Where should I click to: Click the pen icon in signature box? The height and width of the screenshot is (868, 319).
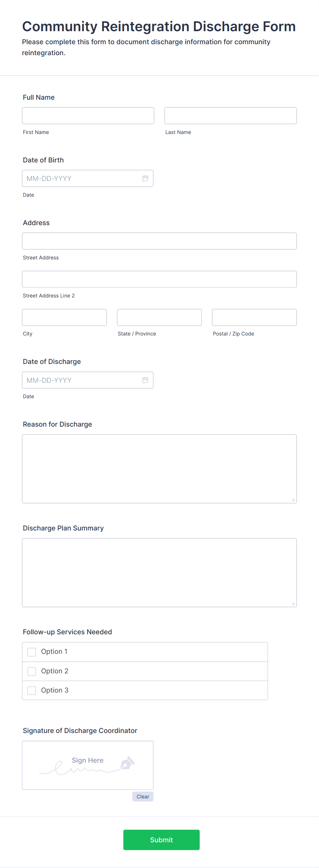(127, 763)
